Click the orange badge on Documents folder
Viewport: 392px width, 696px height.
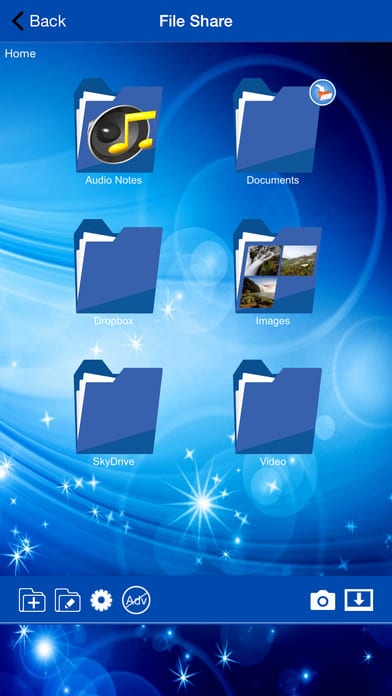pyautogui.click(x=322, y=92)
